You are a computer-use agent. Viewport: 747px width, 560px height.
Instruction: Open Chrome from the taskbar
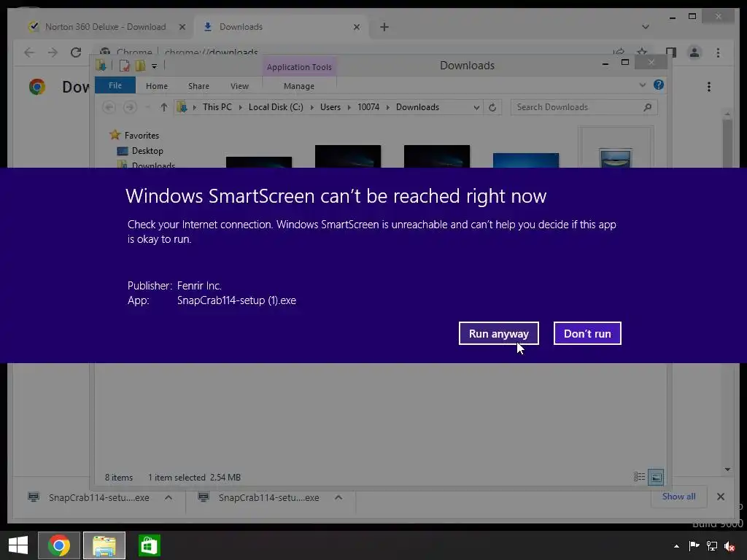59,545
